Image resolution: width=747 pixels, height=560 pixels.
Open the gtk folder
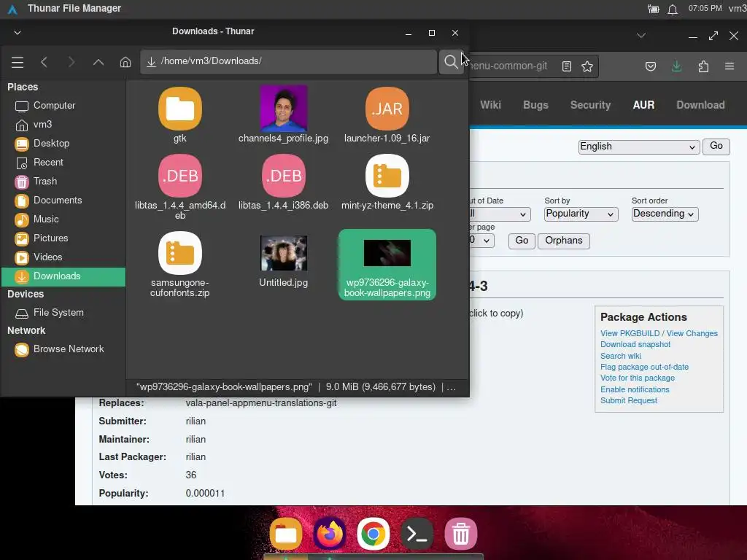(x=180, y=115)
